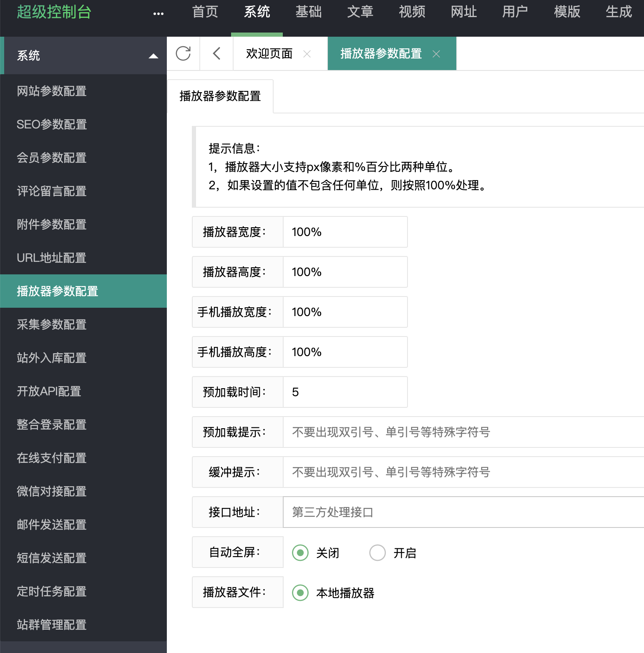644x653 pixels.
Task: Close the 播放器参数配置 tab
Action: (x=436, y=54)
